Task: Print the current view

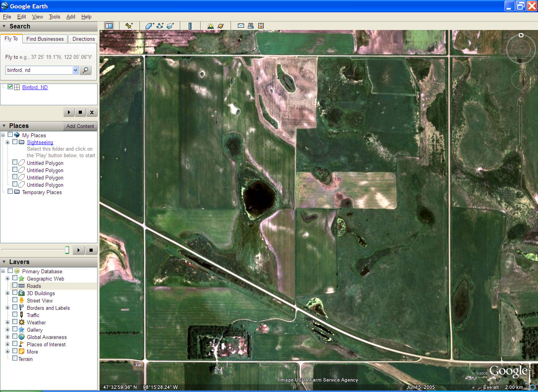Action: point(251,26)
